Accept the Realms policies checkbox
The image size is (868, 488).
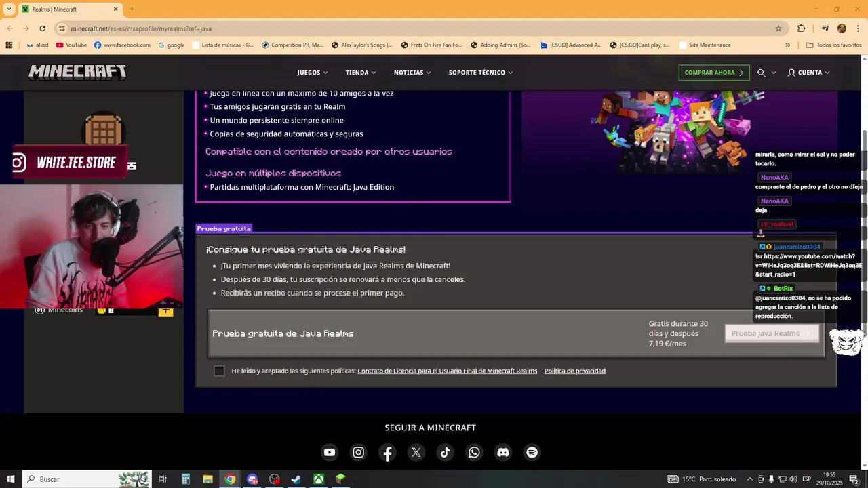(x=219, y=371)
